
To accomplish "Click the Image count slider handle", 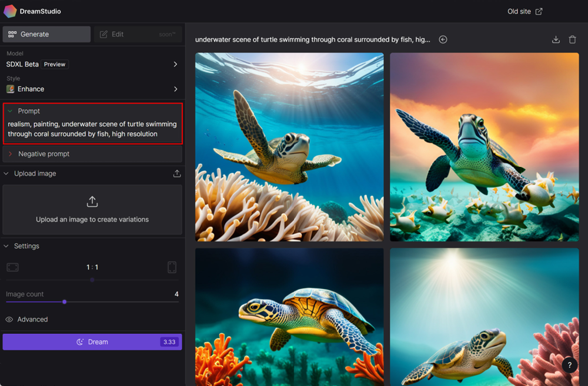I will (x=65, y=301).
